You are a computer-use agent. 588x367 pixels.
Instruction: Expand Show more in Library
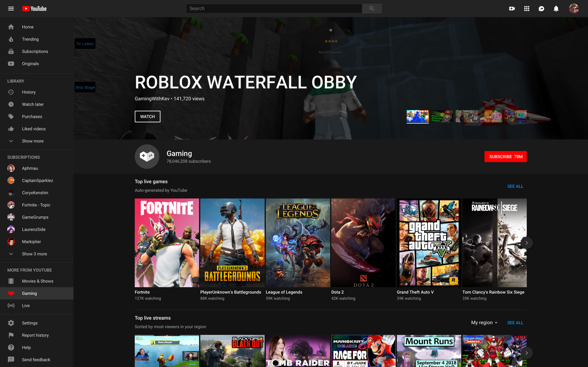(33, 141)
